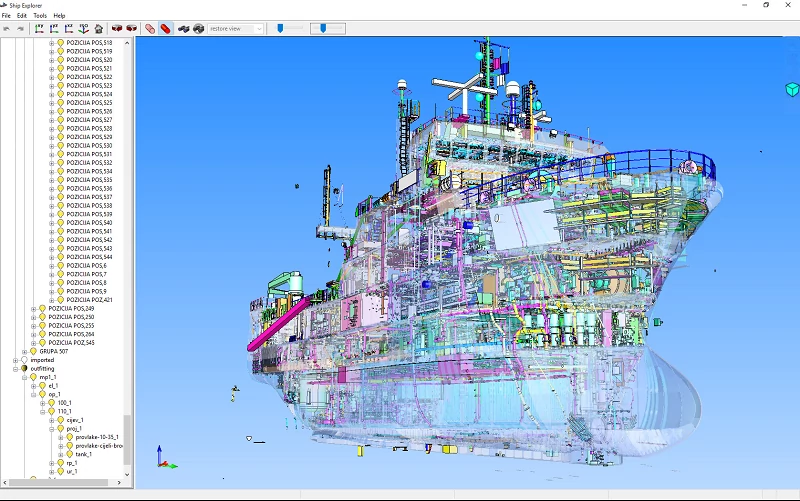Image resolution: width=800 pixels, height=501 pixels.
Task: Select the POZICIJA POS,540 tree row
Action: (x=89, y=222)
